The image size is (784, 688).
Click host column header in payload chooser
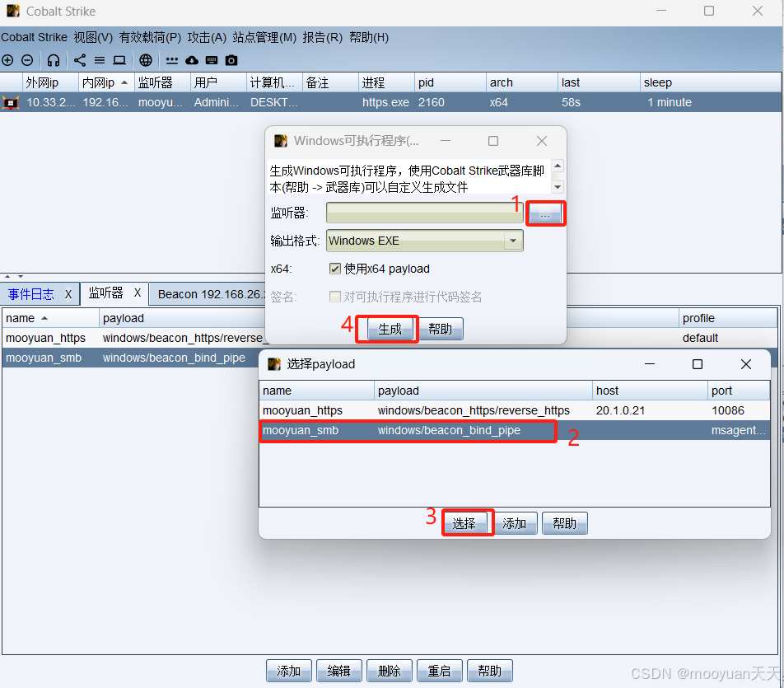click(x=650, y=391)
